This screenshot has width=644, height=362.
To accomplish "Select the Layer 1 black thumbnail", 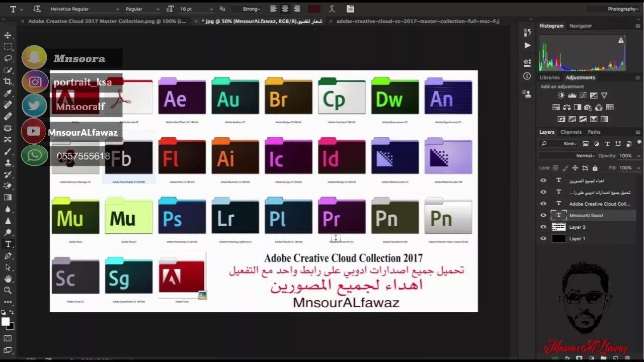I will [558, 238].
